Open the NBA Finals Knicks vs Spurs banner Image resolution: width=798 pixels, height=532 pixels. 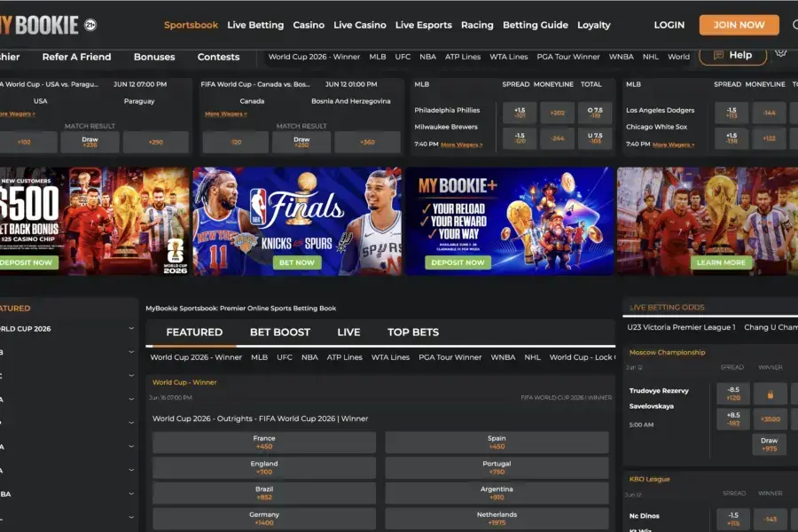pos(297,221)
